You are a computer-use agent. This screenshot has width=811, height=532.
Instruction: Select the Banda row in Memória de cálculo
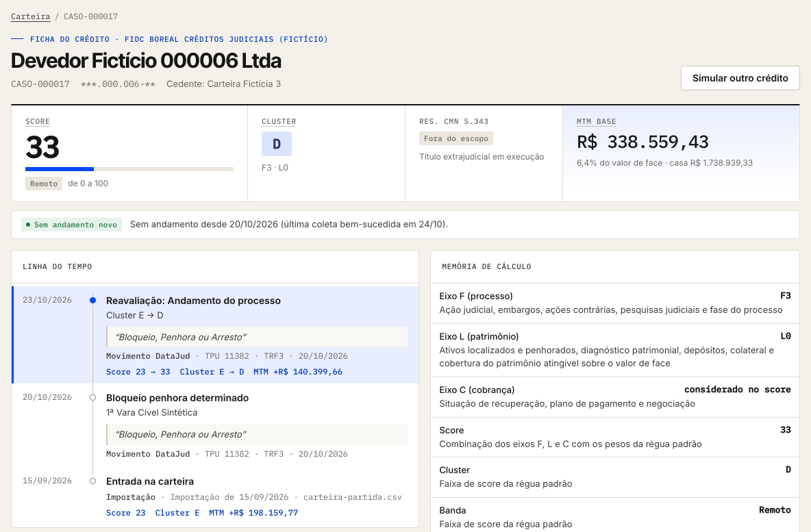tap(615, 515)
